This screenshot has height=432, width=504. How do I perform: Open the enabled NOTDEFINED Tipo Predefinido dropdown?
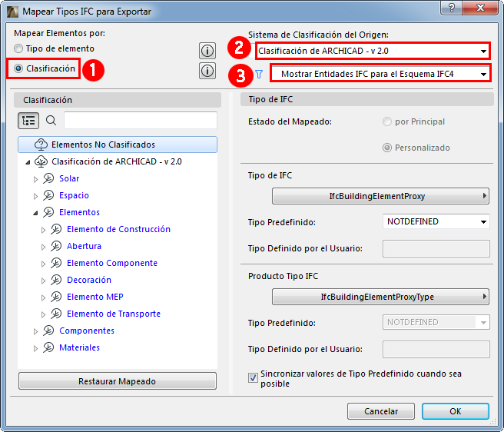click(436, 221)
